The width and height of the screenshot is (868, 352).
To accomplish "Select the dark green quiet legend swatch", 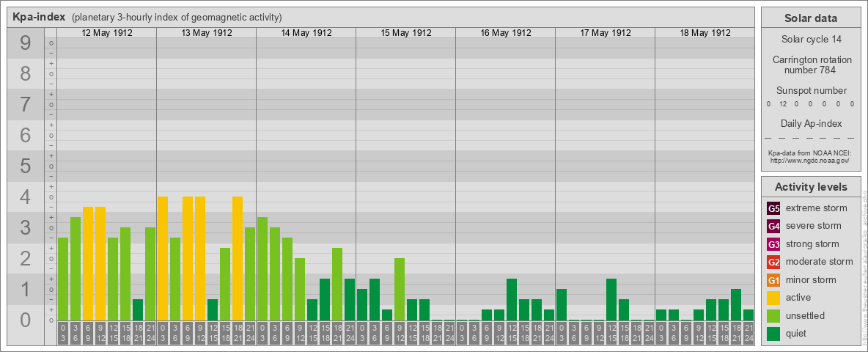I will [x=773, y=334].
